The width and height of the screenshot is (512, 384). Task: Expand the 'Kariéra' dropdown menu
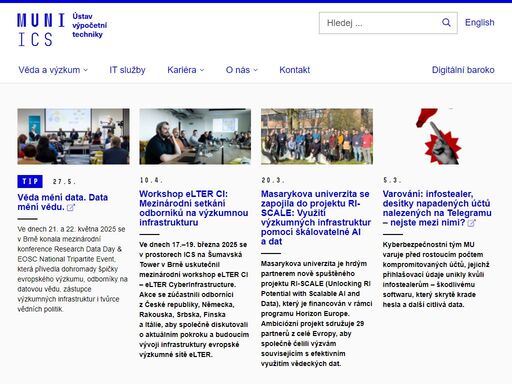point(186,70)
